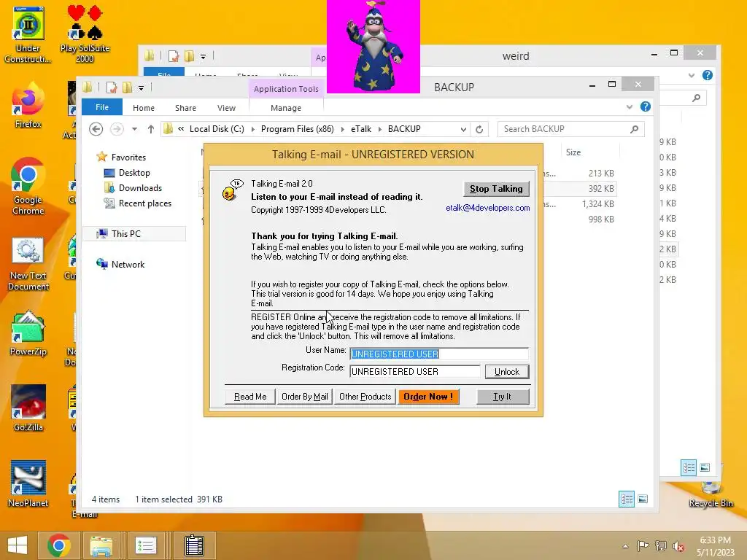The image size is (747, 560).
Task: Open the Recycle Bin
Action: point(711,493)
